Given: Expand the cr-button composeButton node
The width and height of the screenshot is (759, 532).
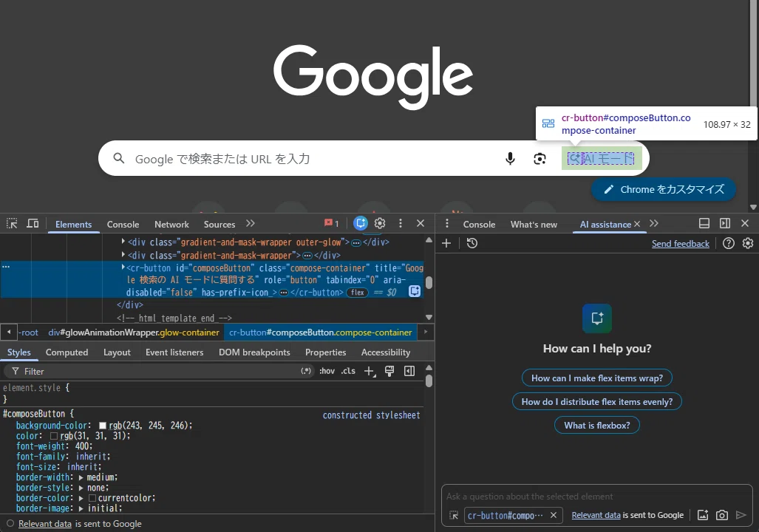Looking at the screenshot, I should click(123, 267).
